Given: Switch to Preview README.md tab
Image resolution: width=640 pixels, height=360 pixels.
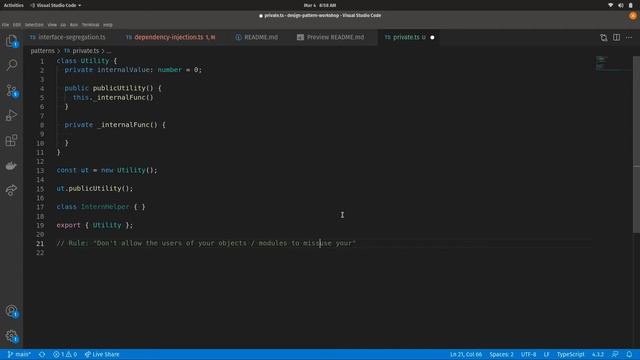Looking at the screenshot, I should 331,37.
